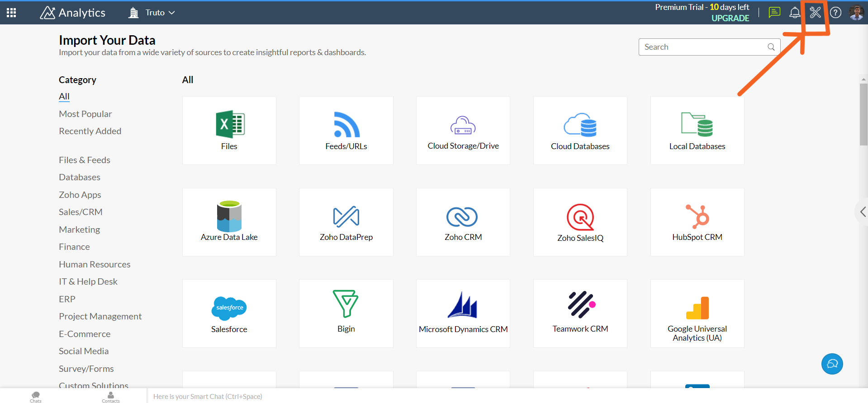The height and width of the screenshot is (403, 868).
Task: Choose the Salesforce source
Action: (x=229, y=314)
